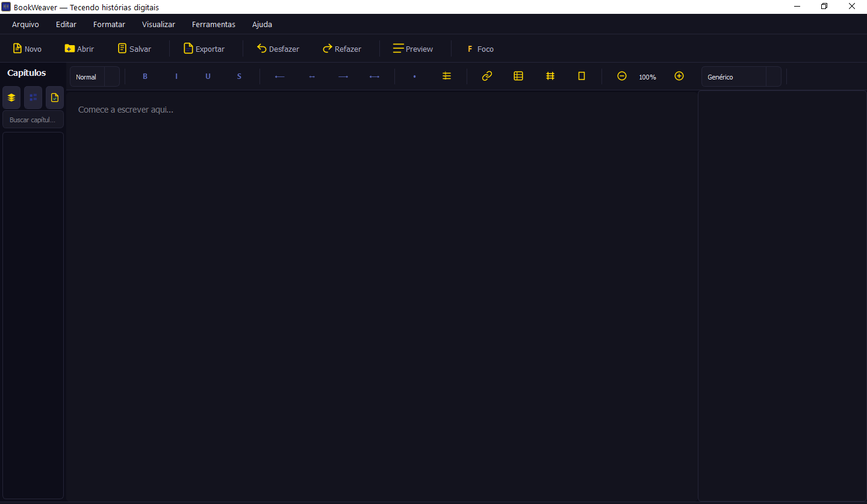Open the Editar menu
867x504 pixels.
pos(66,25)
